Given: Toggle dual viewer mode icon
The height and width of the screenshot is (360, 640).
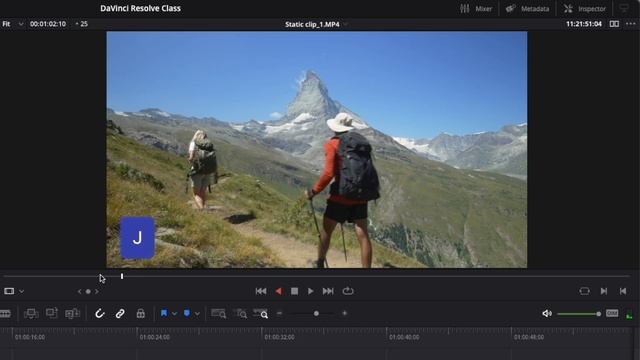Looking at the screenshot, I should point(614,24).
